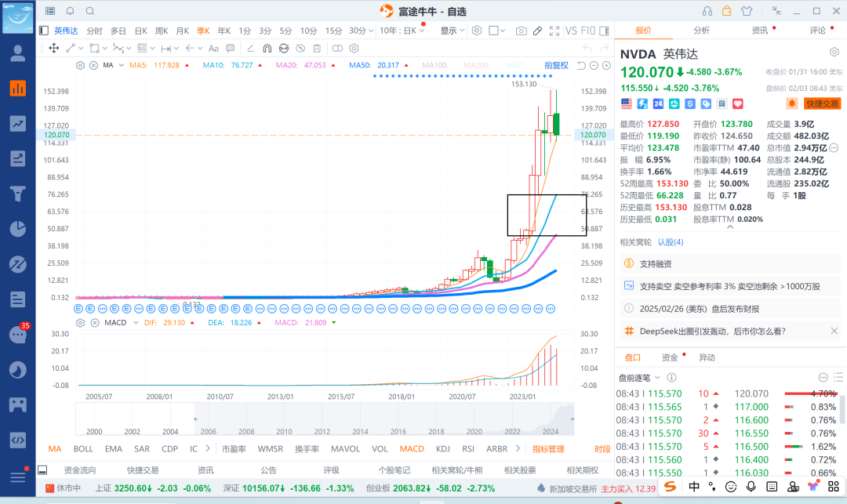
Task: Activate the pencil drawing tool icon
Action: pos(537,31)
